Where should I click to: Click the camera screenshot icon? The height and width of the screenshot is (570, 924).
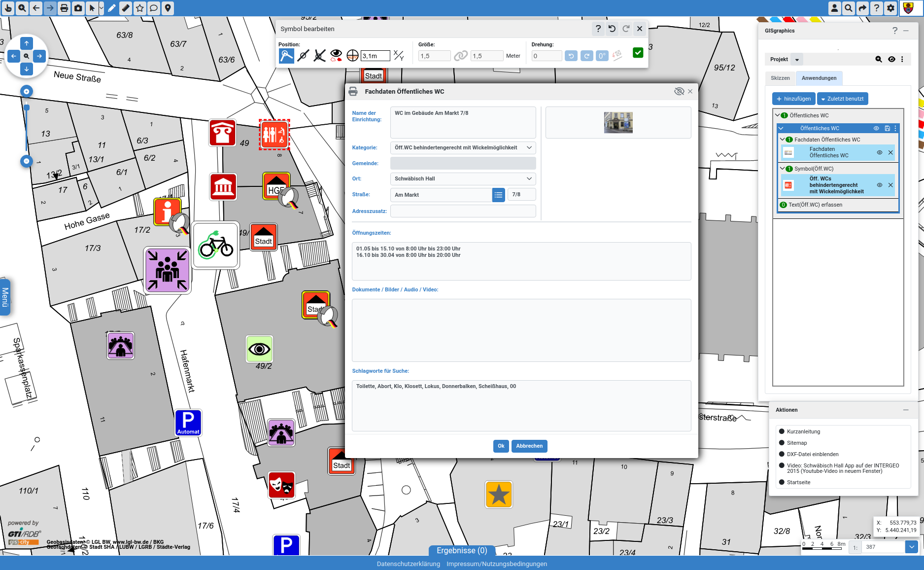click(x=78, y=8)
